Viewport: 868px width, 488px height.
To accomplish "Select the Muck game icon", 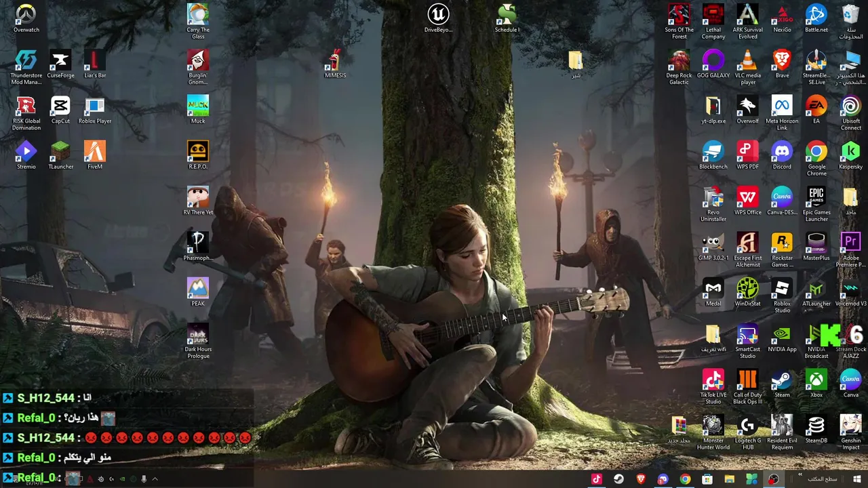I will (198, 110).
